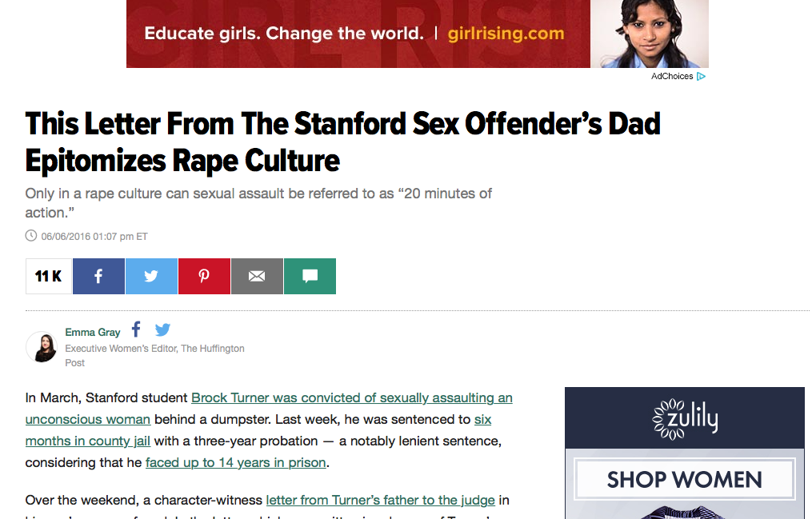This screenshot has width=812, height=519.
Task: Visit Emma Gray's Facebook profile icon
Action: pos(136,329)
